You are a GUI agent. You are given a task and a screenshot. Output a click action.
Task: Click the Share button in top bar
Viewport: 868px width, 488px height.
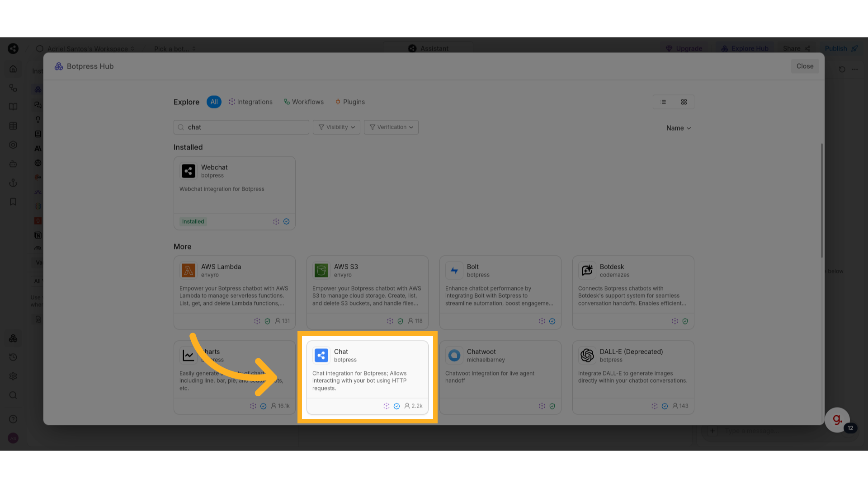797,48
